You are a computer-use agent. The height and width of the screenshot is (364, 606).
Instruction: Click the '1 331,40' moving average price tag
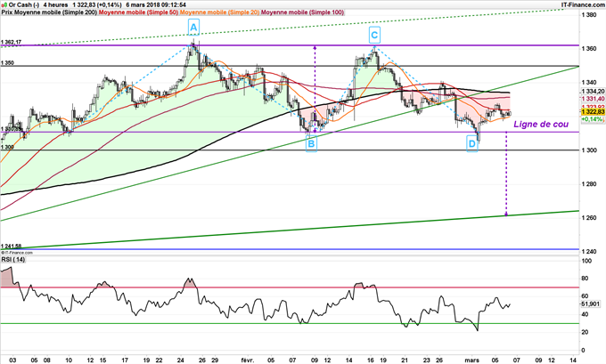[593, 99]
